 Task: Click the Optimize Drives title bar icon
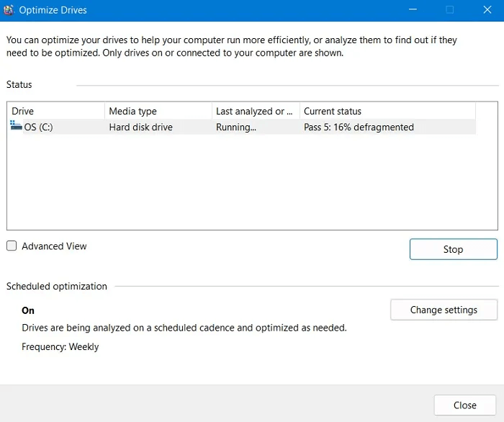9,10
